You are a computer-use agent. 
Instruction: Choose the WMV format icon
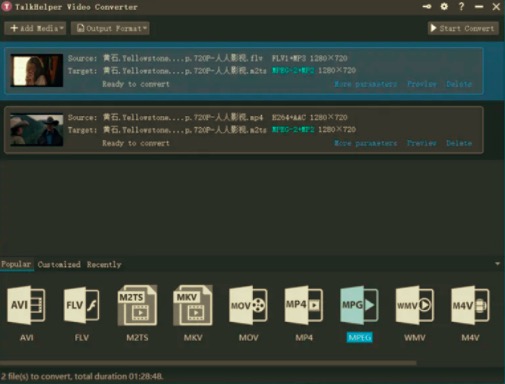point(415,305)
